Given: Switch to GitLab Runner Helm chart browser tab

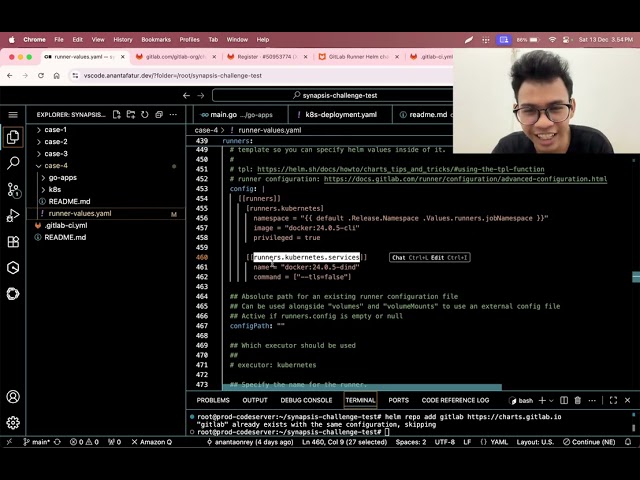Looking at the screenshot, I should [359, 57].
